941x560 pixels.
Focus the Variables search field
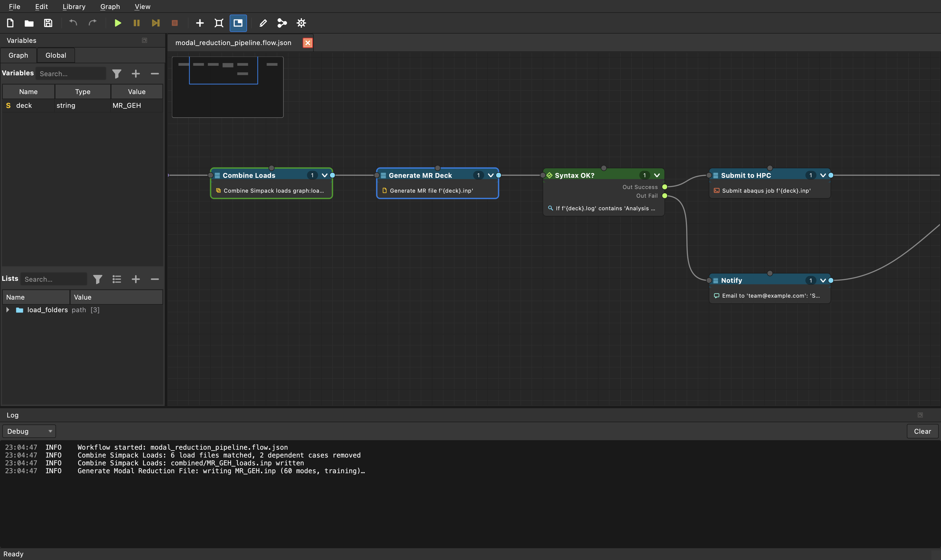(71, 74)
